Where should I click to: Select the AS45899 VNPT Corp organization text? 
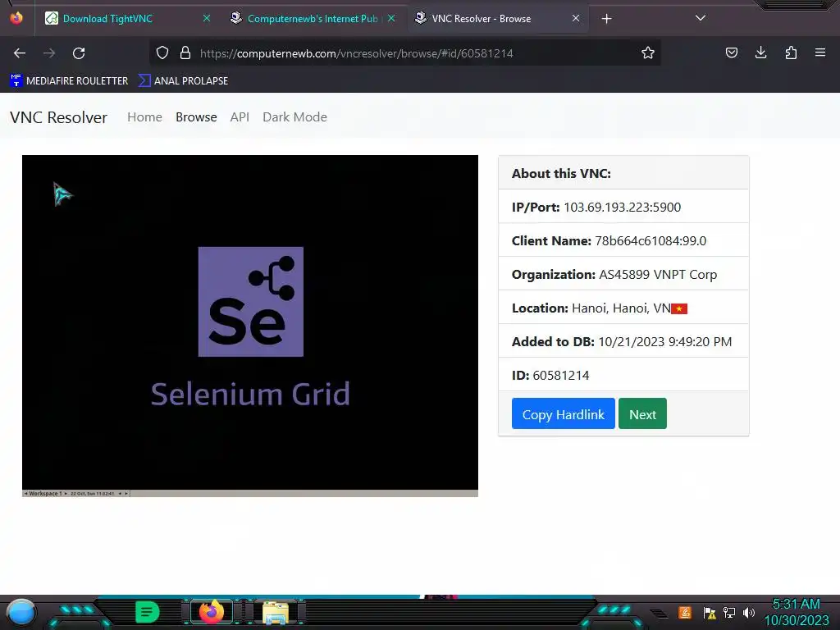pyautogui.click(x=658, y=274)
